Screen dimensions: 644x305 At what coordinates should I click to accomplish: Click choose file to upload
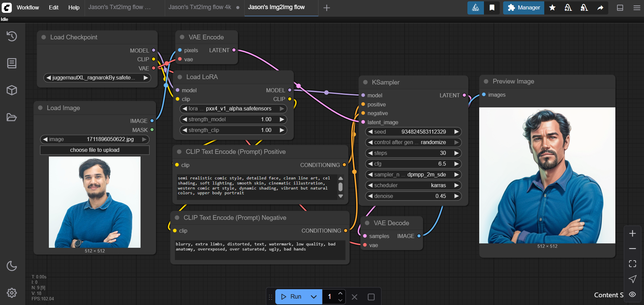(x=95, y=150)
